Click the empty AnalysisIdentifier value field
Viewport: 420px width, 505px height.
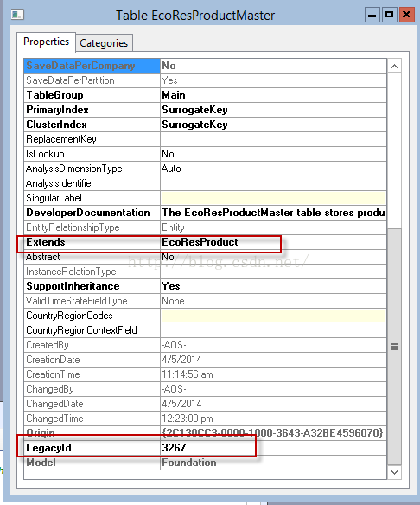[x=273, y=183]
